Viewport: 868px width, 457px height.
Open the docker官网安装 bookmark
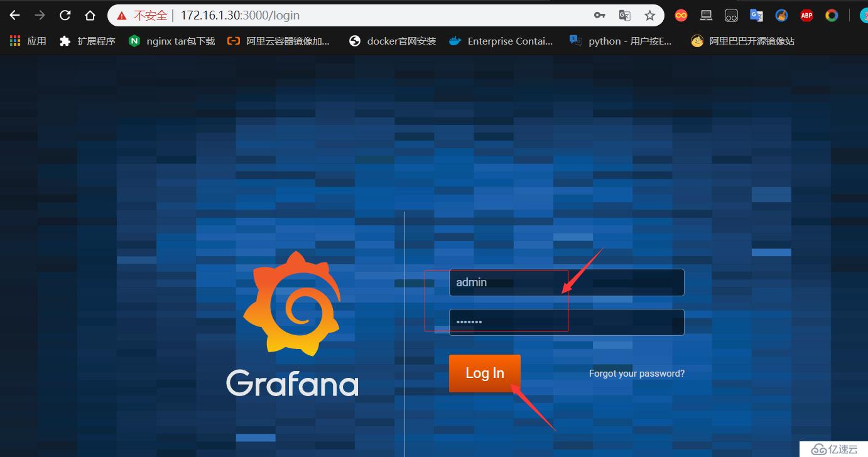tap(393, 41)
